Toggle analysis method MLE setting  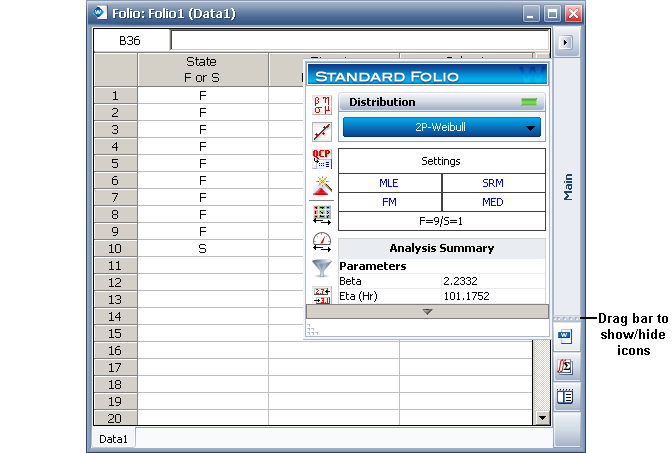coord(388,184)
